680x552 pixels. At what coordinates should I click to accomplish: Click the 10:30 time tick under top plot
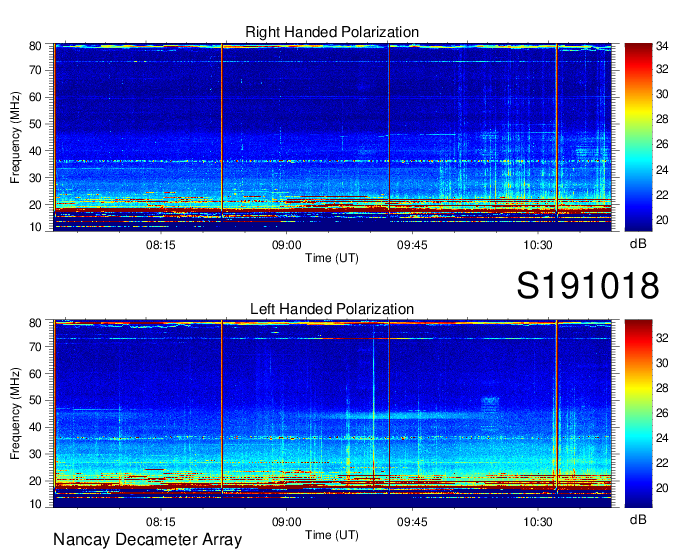(538, 245)
